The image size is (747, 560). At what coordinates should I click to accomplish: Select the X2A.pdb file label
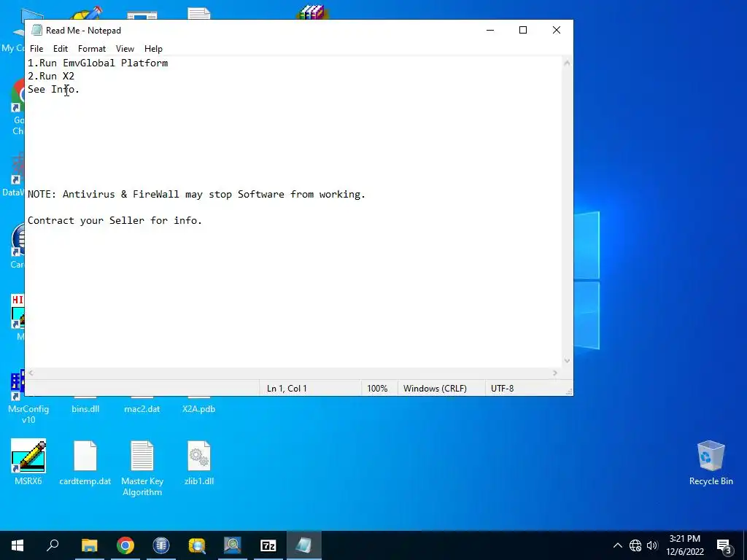[198, 408]
